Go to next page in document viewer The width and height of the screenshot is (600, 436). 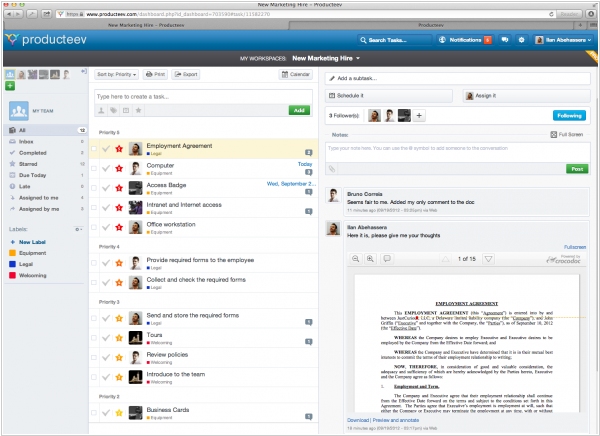488,259
